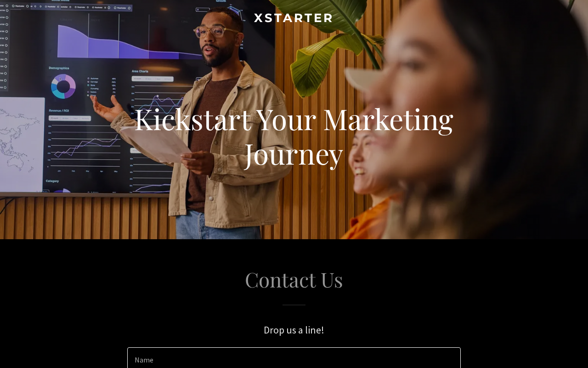588x368 pixels.
Task: Click the XSTARTER logo at top
Action: click(x=293, y=18)
